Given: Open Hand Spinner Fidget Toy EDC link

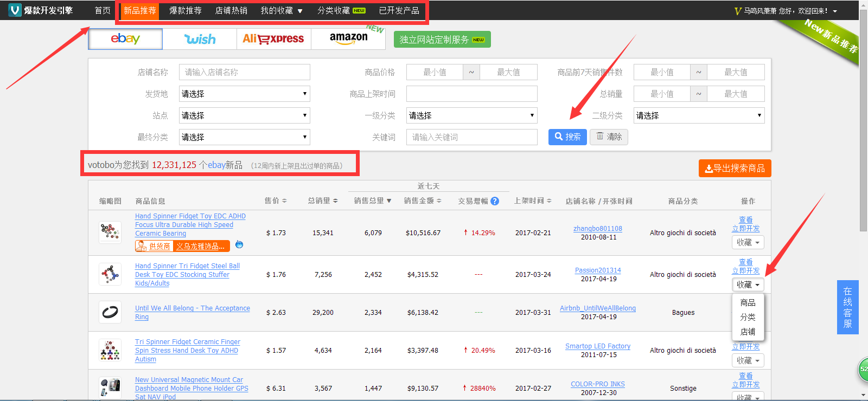Looking at the screenshot, I should tap(190, 225).
